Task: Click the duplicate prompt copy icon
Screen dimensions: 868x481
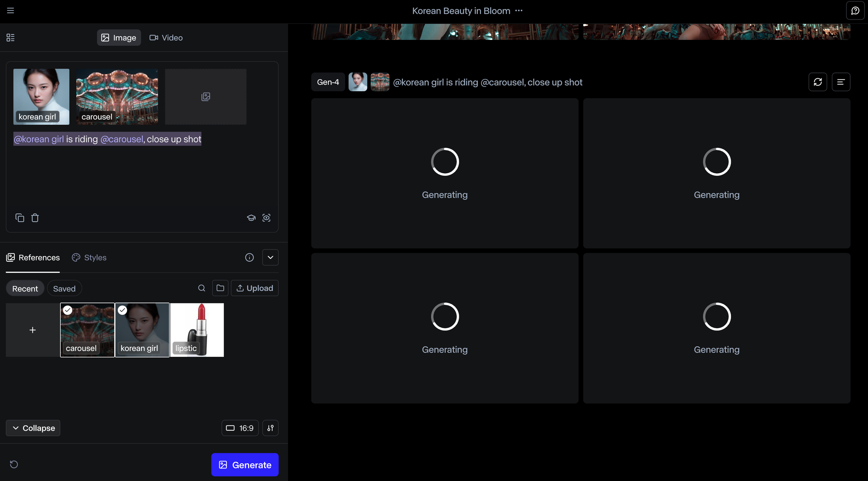Action: 20,218
